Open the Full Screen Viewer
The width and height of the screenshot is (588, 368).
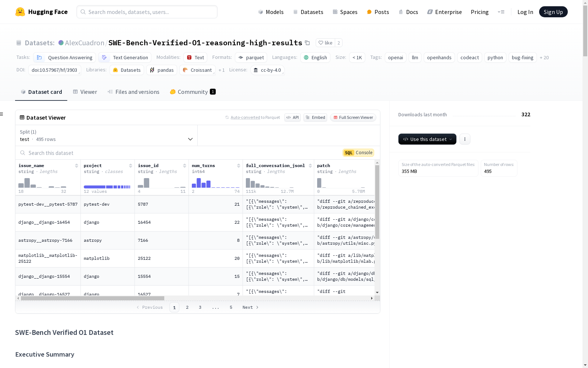click(353, 117)
